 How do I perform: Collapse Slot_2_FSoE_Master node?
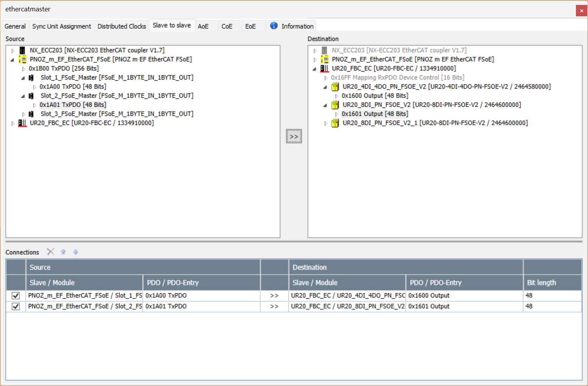tap(23, 96)
